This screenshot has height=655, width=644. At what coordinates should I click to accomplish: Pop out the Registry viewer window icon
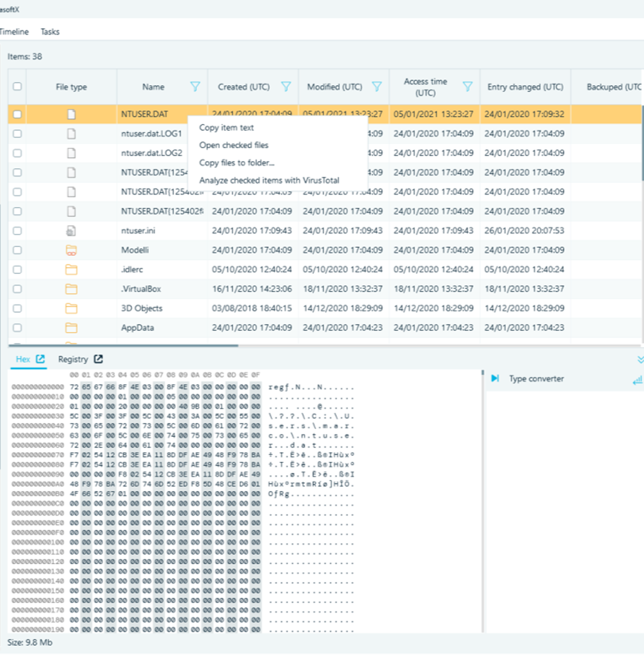99,359
